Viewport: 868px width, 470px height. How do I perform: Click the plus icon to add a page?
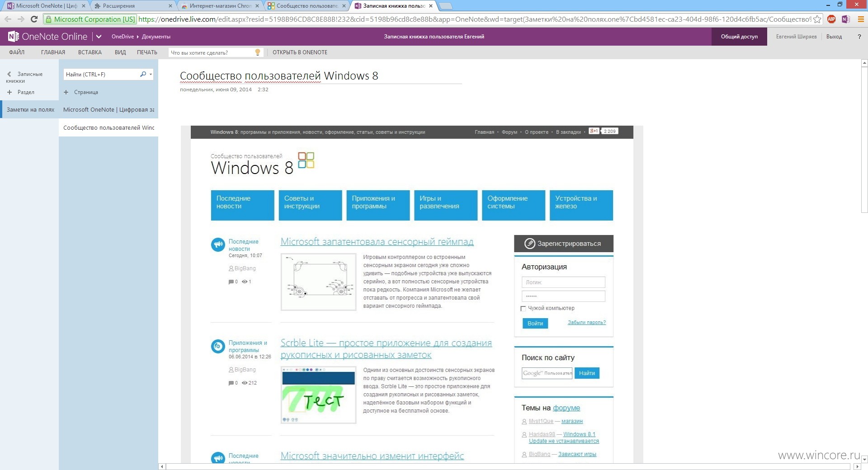click(66, 92)
